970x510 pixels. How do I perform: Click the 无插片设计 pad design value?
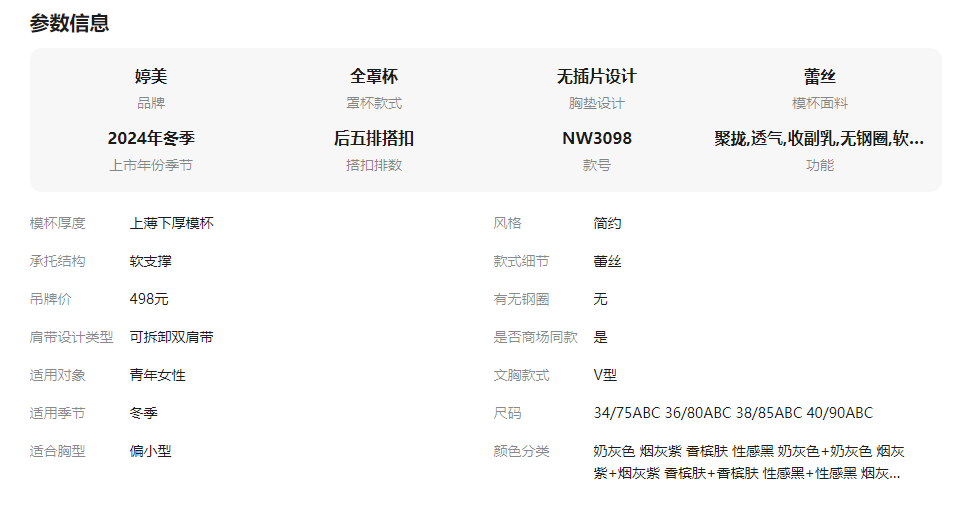597,77
